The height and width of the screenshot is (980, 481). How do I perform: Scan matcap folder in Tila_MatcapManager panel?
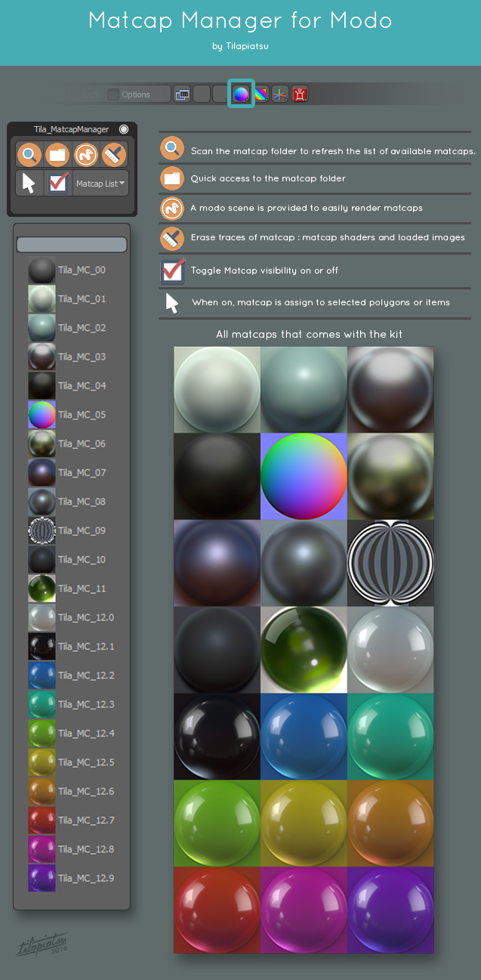29,156
